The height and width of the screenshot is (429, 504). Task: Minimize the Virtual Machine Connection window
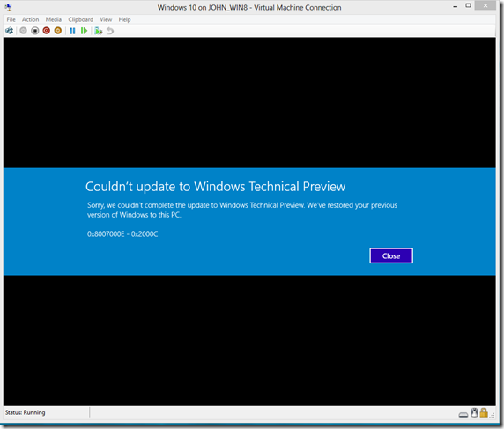coord(456,6)
